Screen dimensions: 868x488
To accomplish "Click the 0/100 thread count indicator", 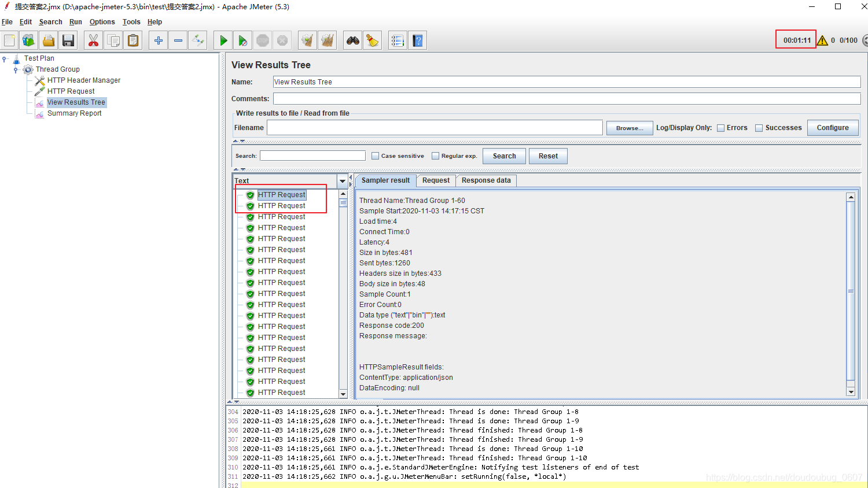I will point(848,40).
